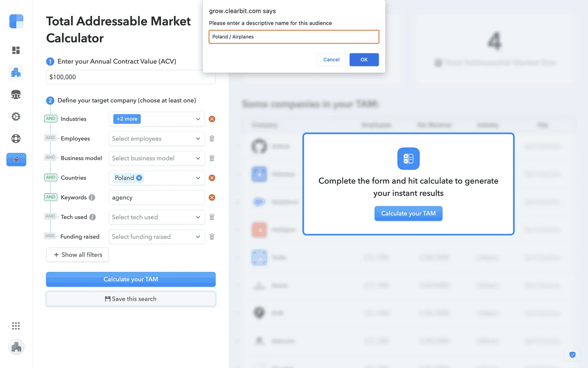Open the dashboard icon in sidebar
Image resolution: width=588 pixels, height=368 pixels.
[16, 50]
